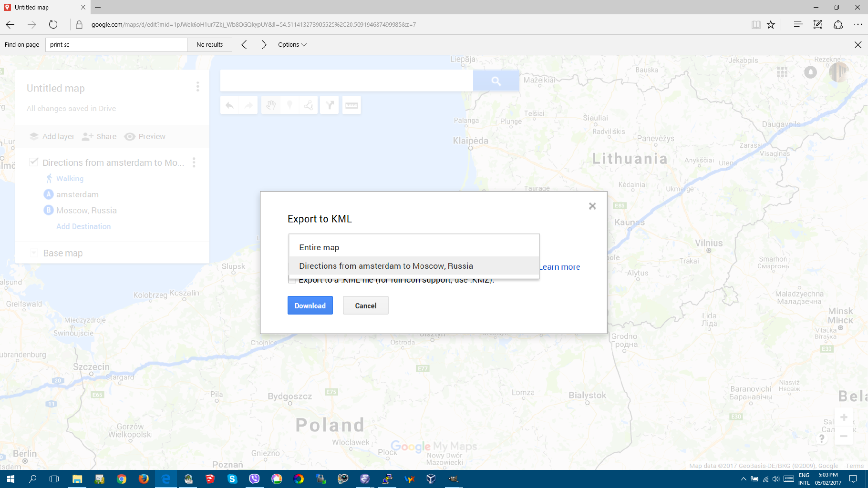Click the Edge Share icon
The height and width of the screenshot is (488, 868).
click(x=838, y=25)
